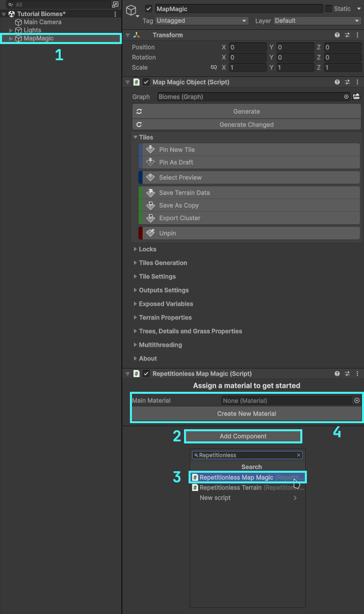Click the Rotation Y field
364x614 pixels.
pos(295,57)
